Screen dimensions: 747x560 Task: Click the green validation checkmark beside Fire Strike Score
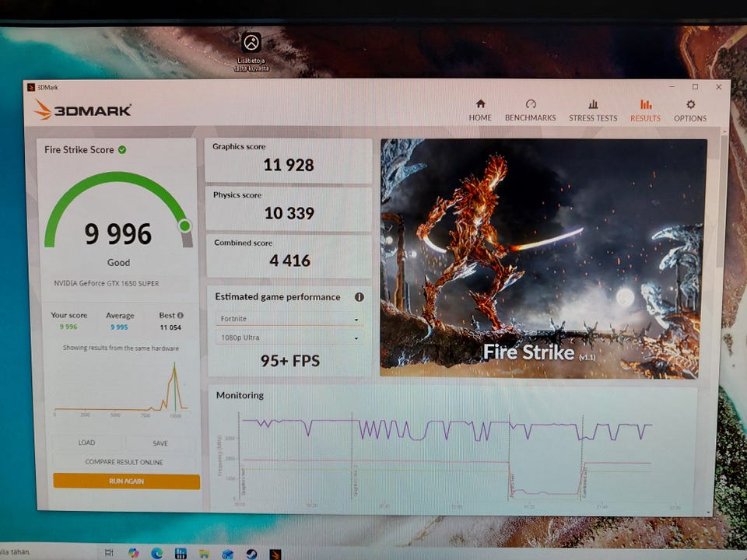(122, 149)
